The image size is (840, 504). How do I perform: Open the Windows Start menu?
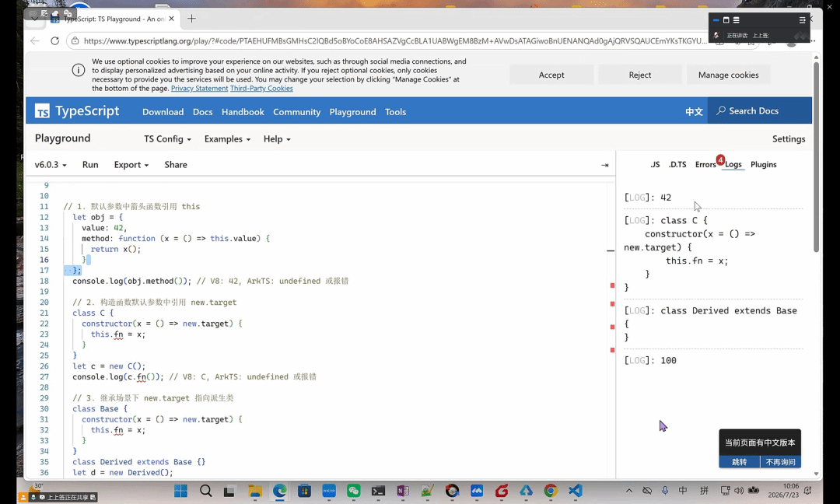pos(180,491)
